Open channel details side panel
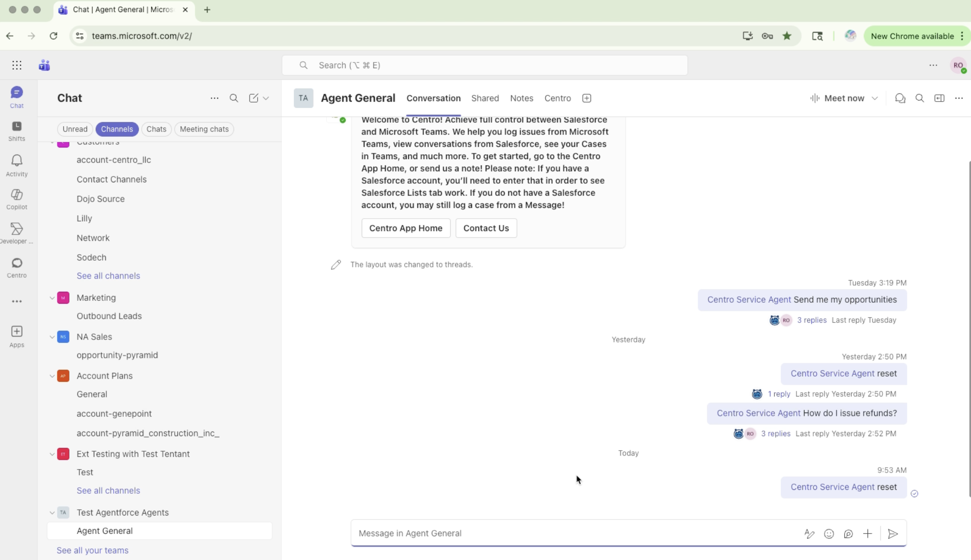This screenshot has height=560, width=971. (940, 98)
